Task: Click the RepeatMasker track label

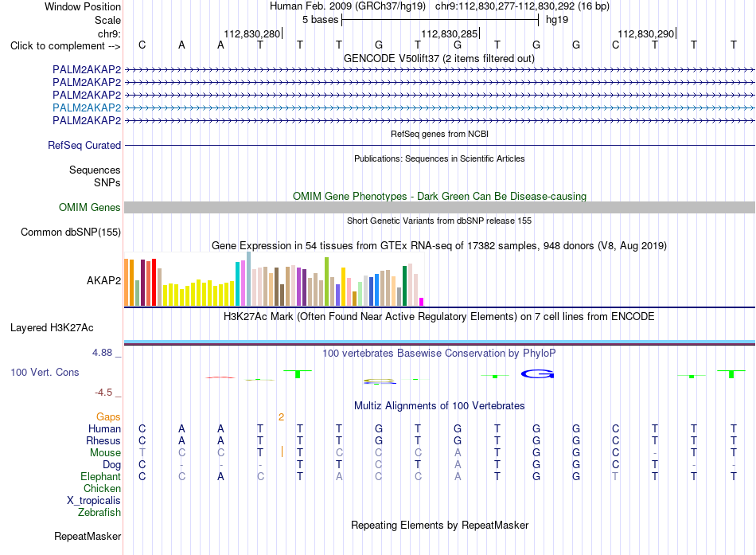Action: (88, 536)
